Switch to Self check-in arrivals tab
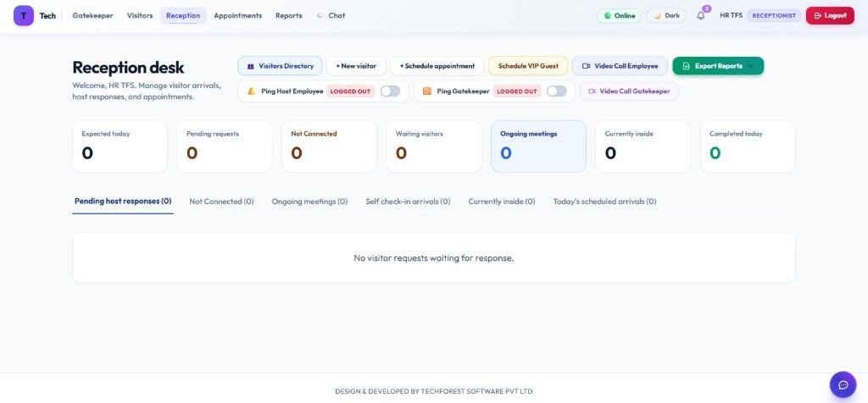Image resolution: width=868 pixels, height=403 pixels. pyautogui.click(x=408, y=201)
